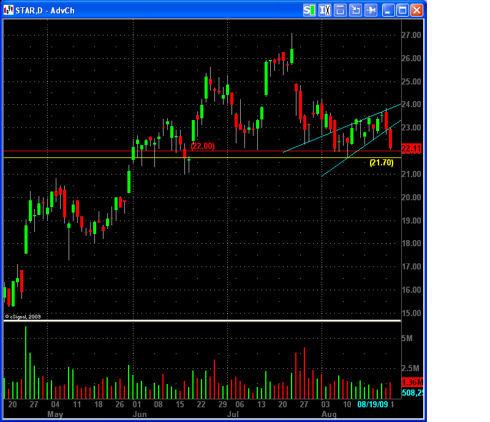Click the pop-out window arrow icon

pos(355,10)
